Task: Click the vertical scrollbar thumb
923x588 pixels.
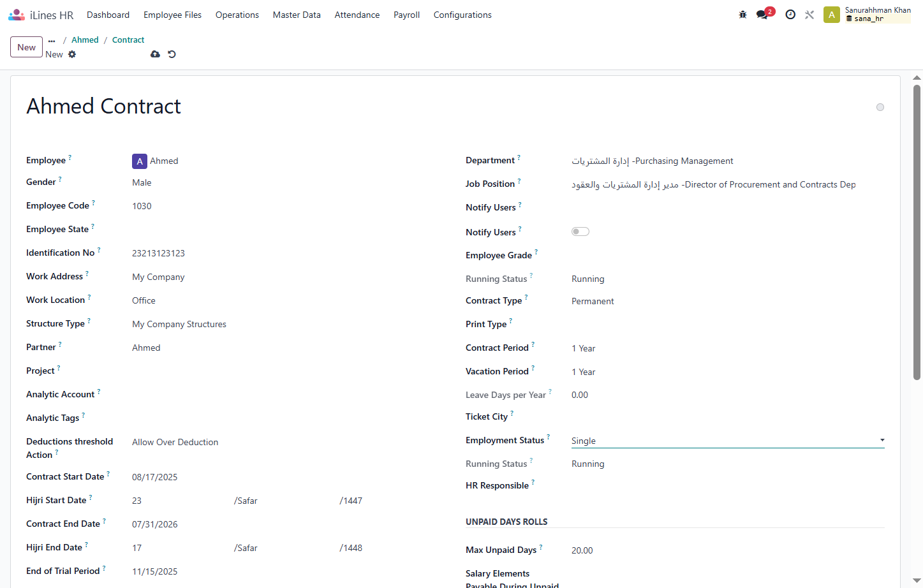Action: (x=917, y=232)
